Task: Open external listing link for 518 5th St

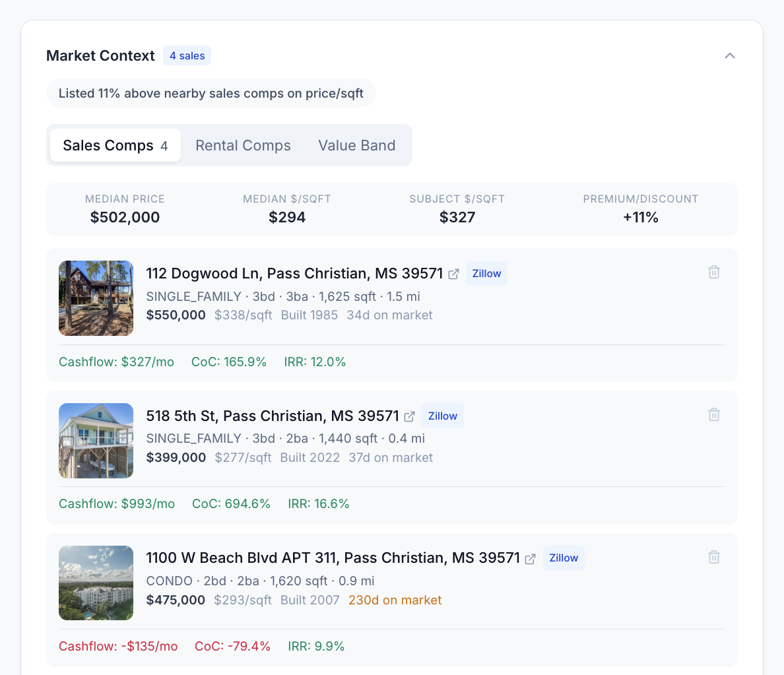Action: [409, 416]
